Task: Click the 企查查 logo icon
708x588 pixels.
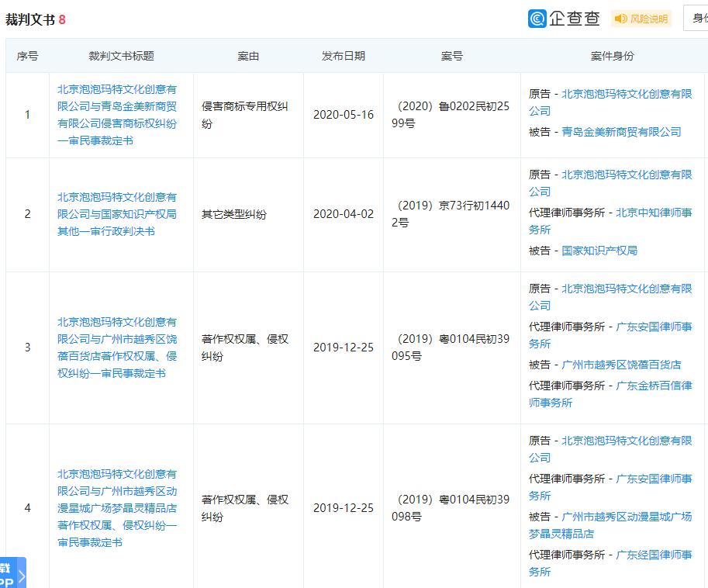Action: (538, 18)
